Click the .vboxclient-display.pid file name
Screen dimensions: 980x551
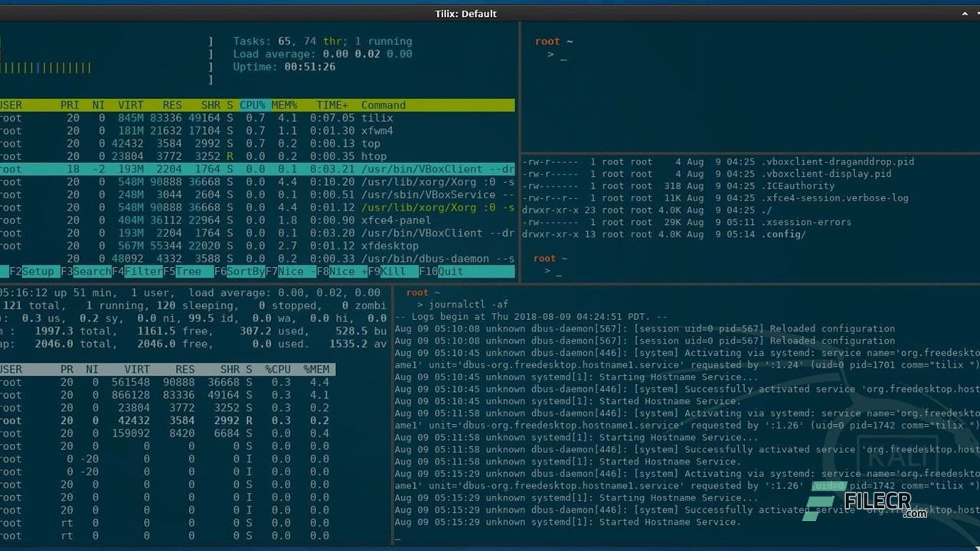click(826, 174)
